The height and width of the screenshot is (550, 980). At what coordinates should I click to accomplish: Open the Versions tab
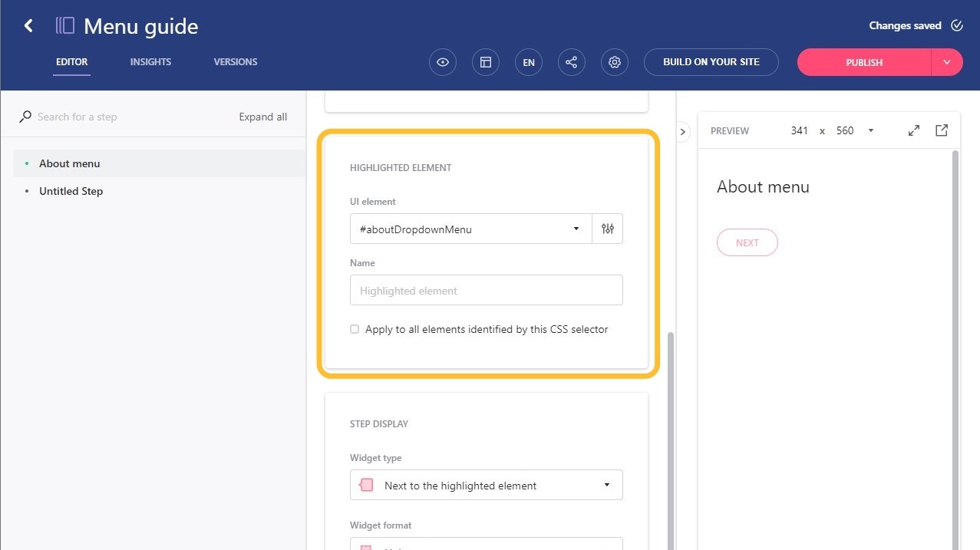tap(235, 62)
